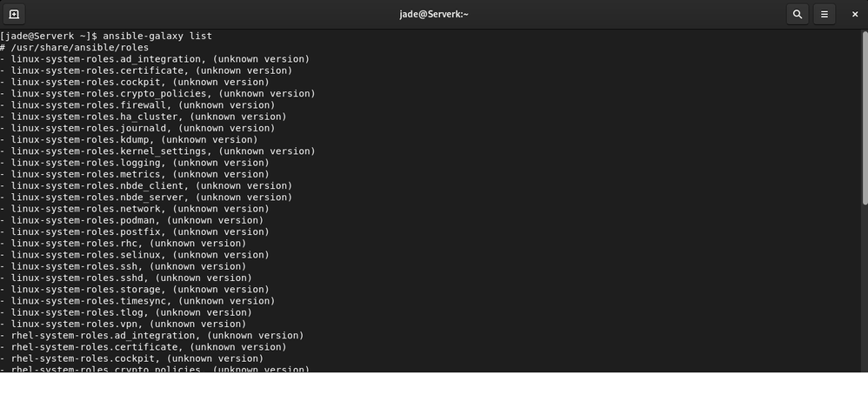Close the terminal window
Screen dimensions: 868x402
(854, 14)
